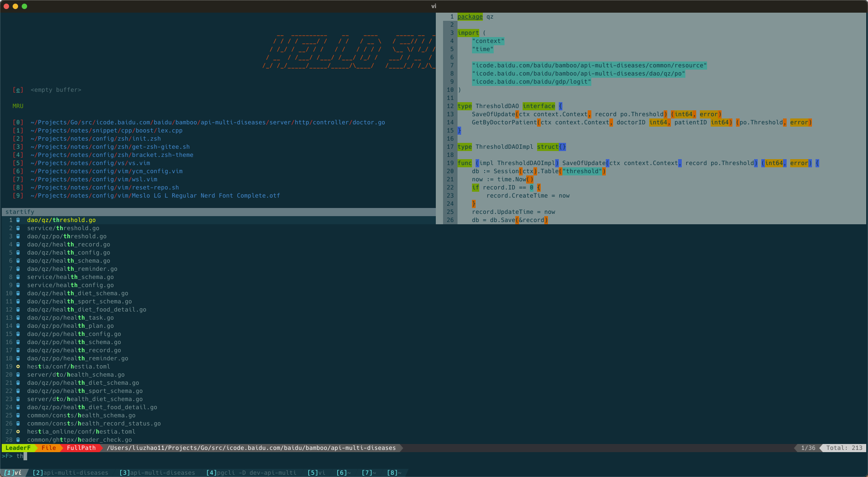Click the icon beside dao/qz/po/health_task.go
The height and width of the screenshot is (477, 868).
18,318
